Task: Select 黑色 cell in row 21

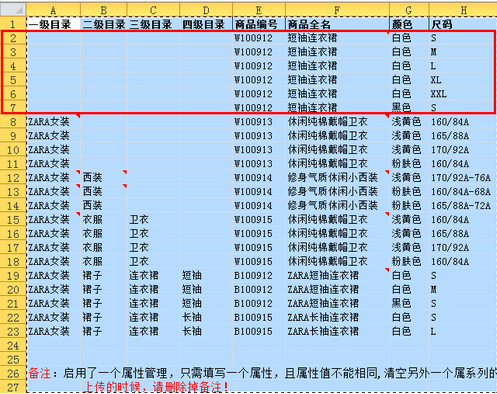Action: [409, 304]
